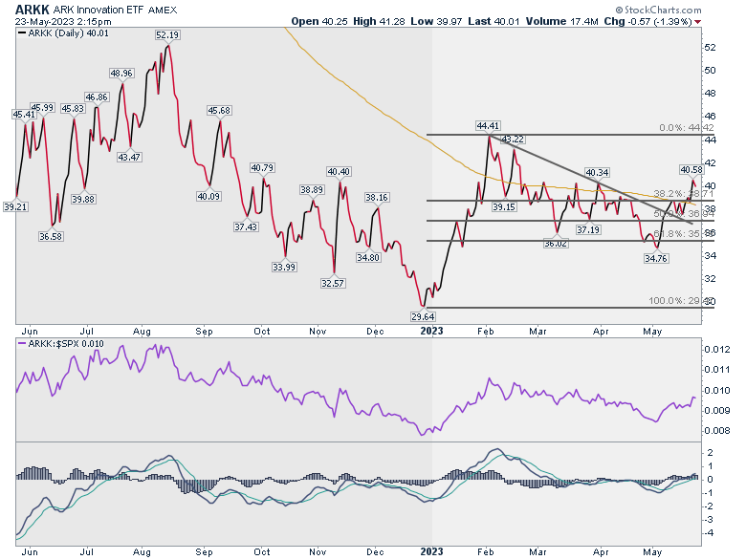Click 0.012 on the relative-strength scale

click(x=716, y=350)
